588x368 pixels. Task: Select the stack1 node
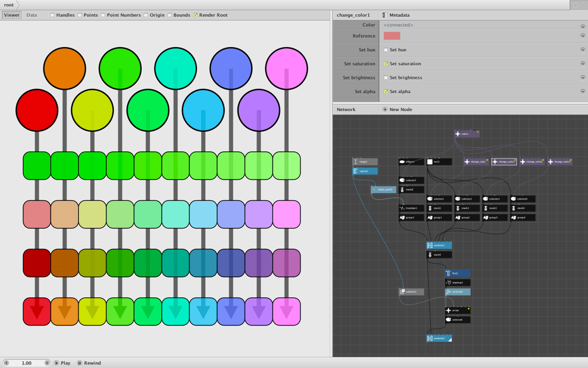point(439,208)
